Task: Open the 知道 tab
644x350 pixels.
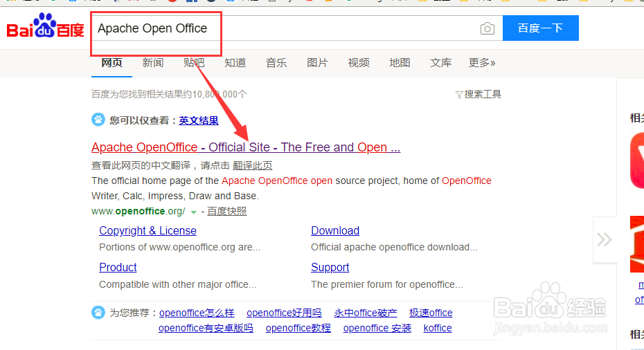Action: pyautogui.click(x=235, y=63)
